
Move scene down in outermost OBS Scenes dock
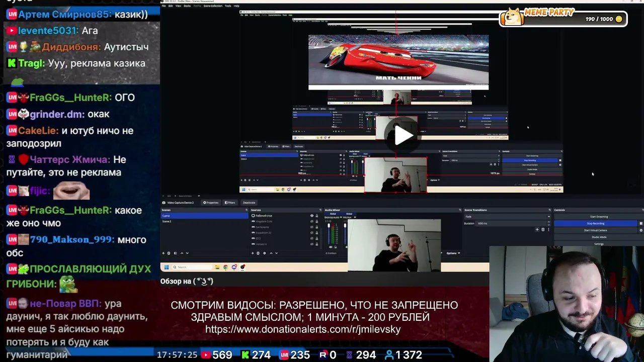[187, 253]
